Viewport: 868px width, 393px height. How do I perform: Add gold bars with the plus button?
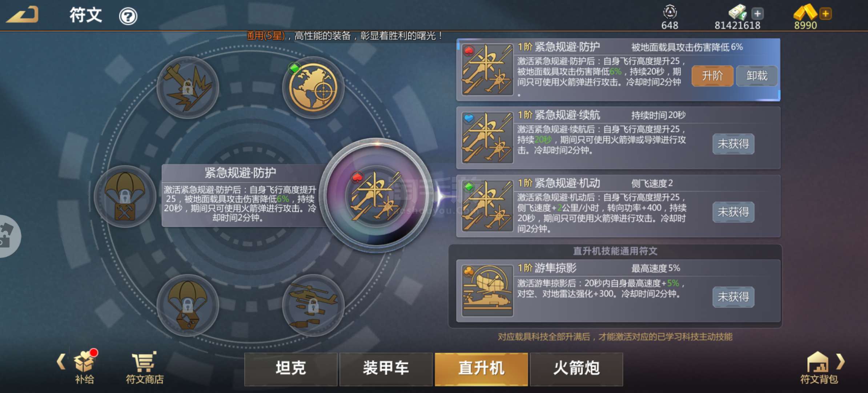[825, 14]
